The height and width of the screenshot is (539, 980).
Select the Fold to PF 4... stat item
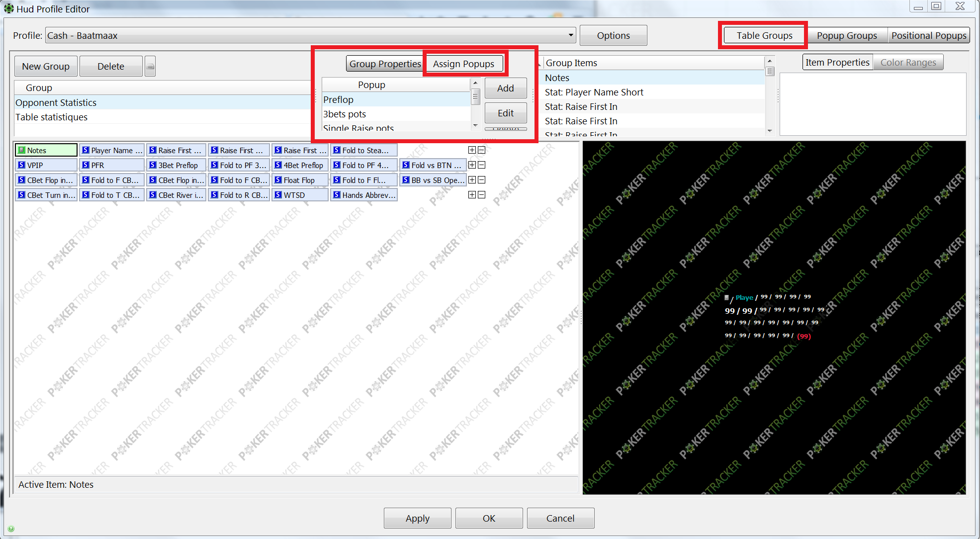[x=364, y=165]
